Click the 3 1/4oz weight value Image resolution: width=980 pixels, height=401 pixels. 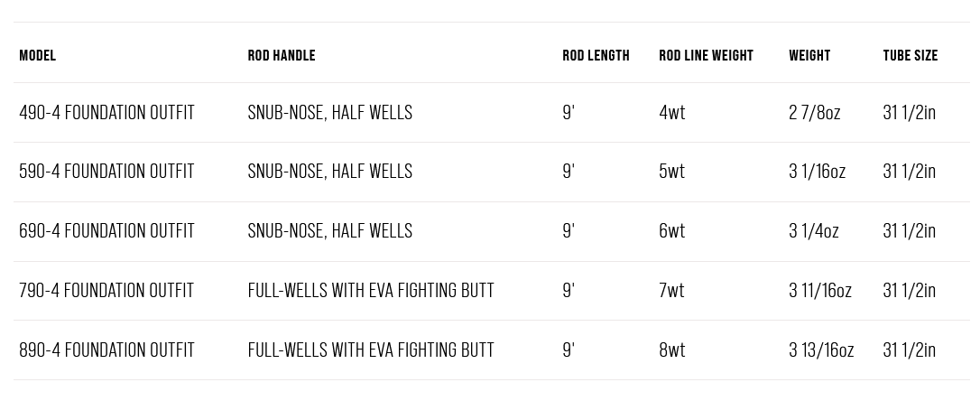pyautogui.click(x=813, y=231)
